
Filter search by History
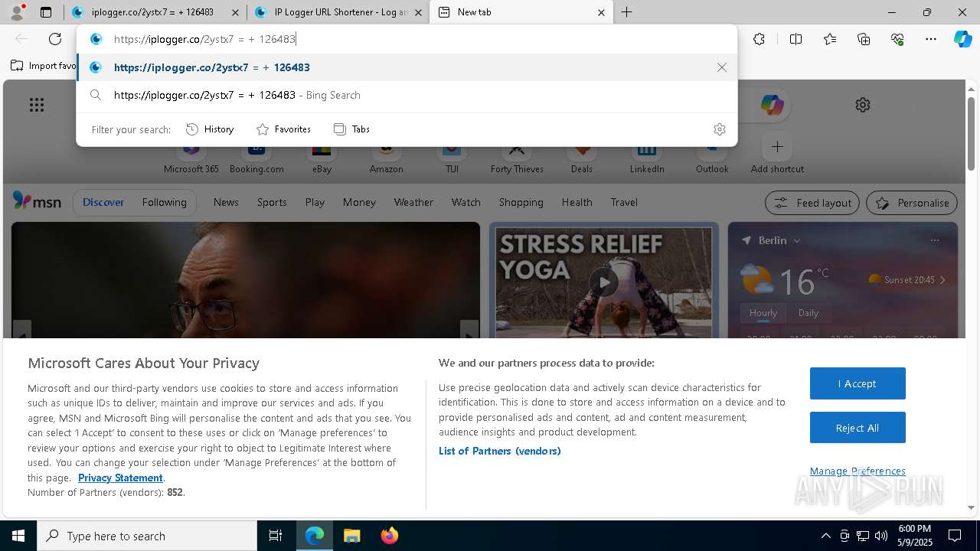tap(210, 129)
